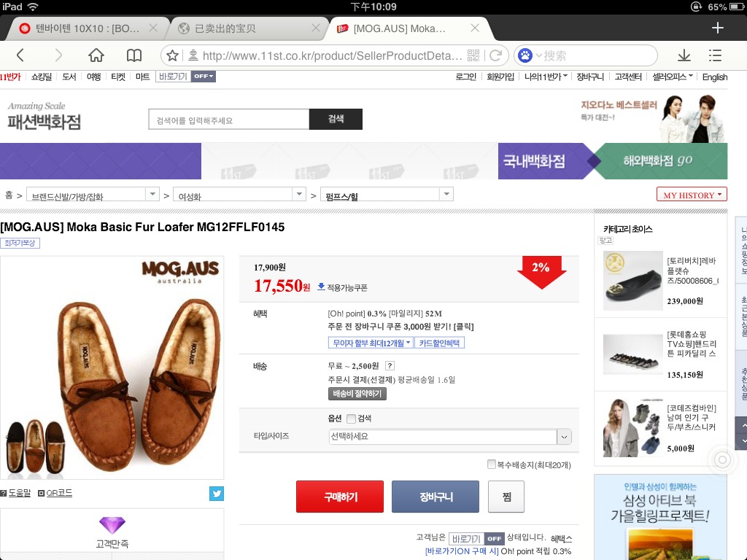The image size is (747, 560).
Task: Open a new browser tab
Action: pyautogui.click(x=718, y=28)
